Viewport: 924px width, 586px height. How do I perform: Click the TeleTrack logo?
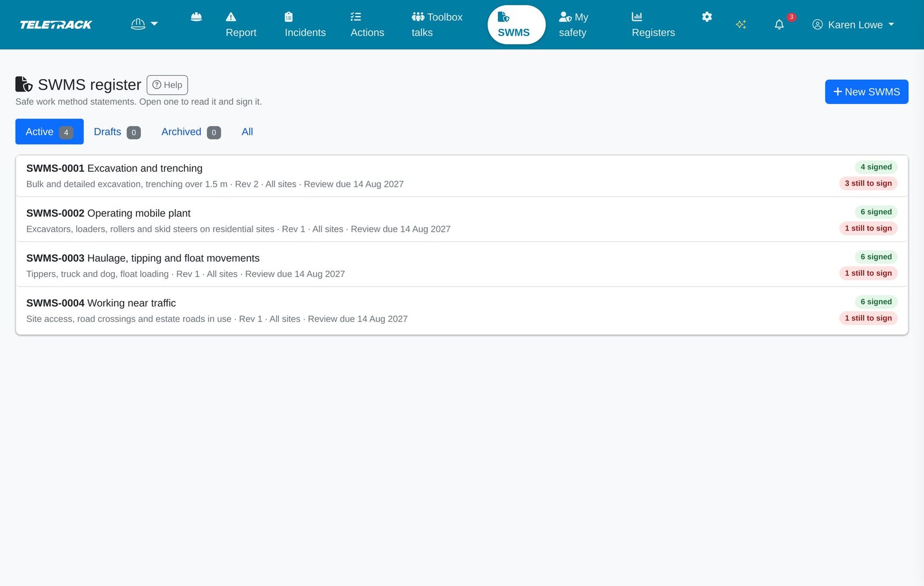point(56,25)
